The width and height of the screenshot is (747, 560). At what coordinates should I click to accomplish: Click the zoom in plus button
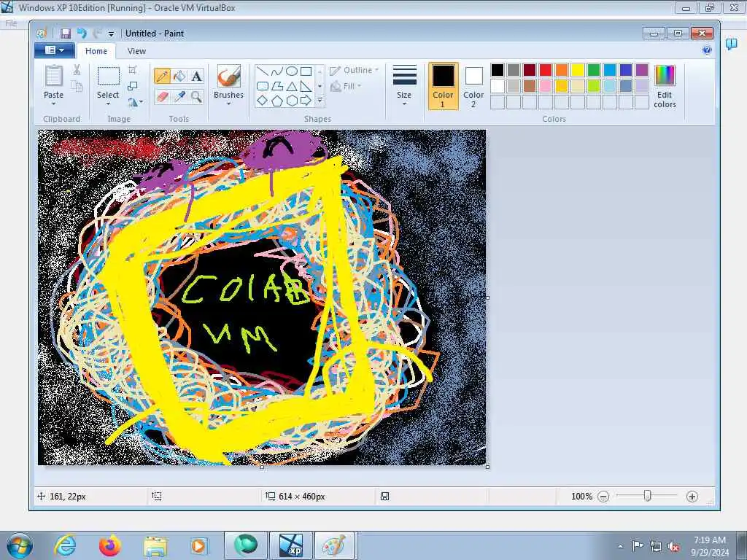(x=692, y=497)
